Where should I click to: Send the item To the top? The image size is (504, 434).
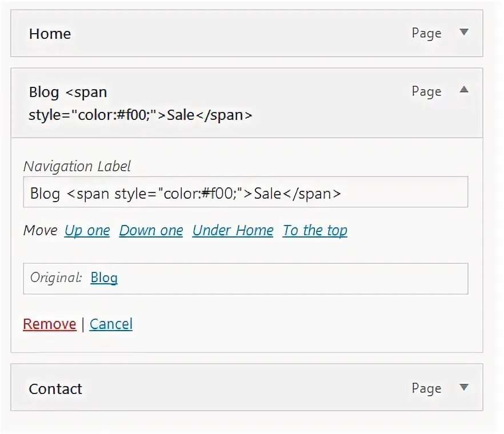click(x=315, y=231)
